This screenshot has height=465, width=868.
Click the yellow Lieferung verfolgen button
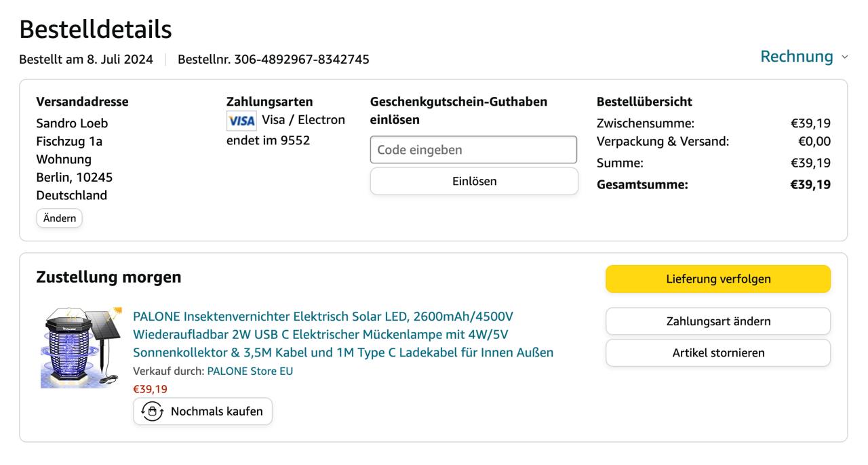click(717, 279)
